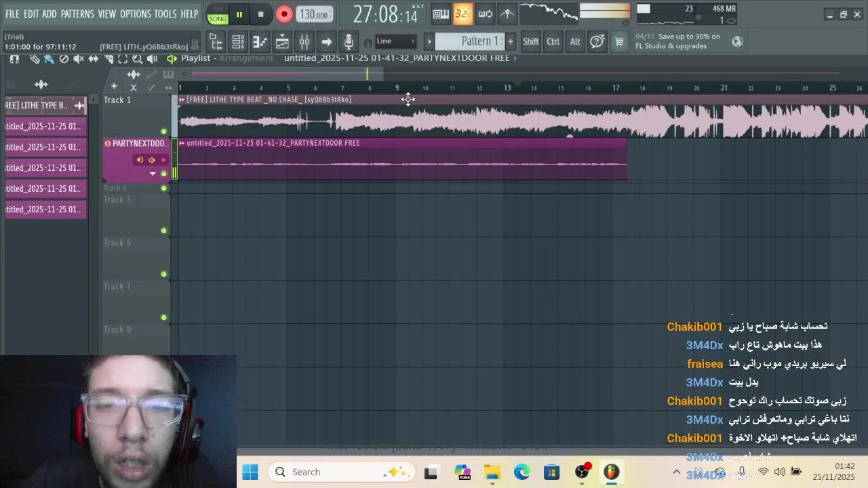Toggle the PARTYNEXTDOOR track record arm dot
This screenshot has width=868, height=488.
pyautogui.click(x=163, y=160)
